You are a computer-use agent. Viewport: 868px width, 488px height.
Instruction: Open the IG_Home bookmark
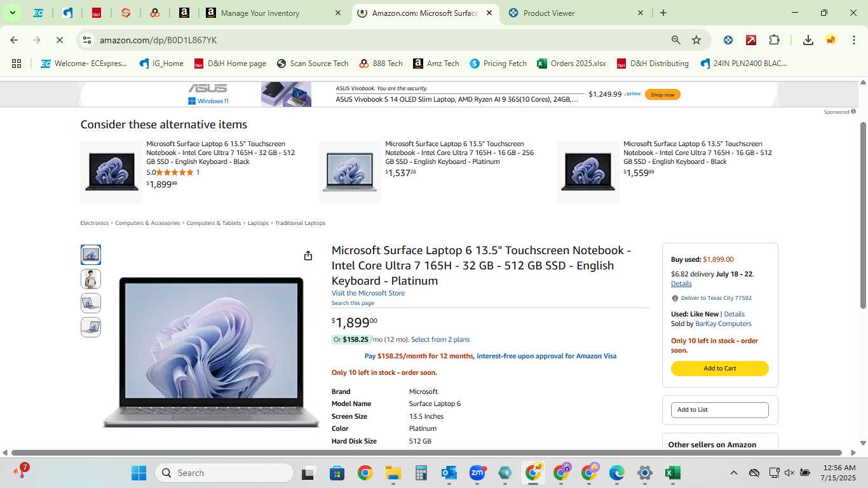coord(161,64)
